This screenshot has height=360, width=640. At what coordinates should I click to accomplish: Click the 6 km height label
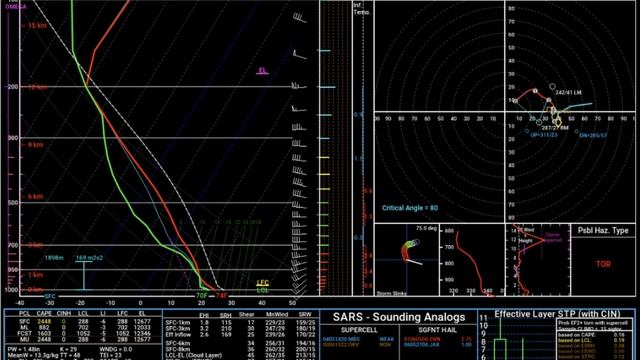(x=36, y=196)
